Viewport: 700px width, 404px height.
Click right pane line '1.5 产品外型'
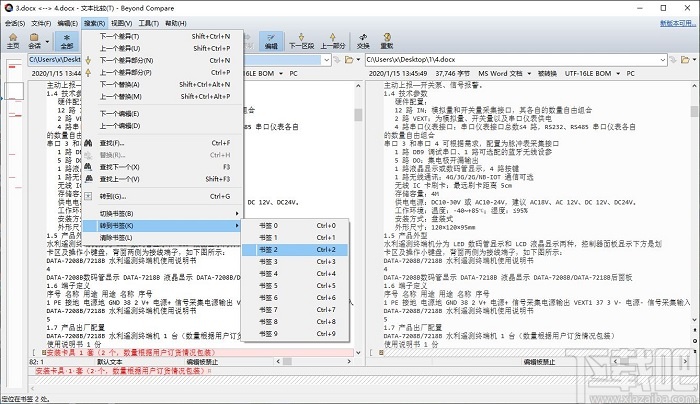click(x=405, y=235)
